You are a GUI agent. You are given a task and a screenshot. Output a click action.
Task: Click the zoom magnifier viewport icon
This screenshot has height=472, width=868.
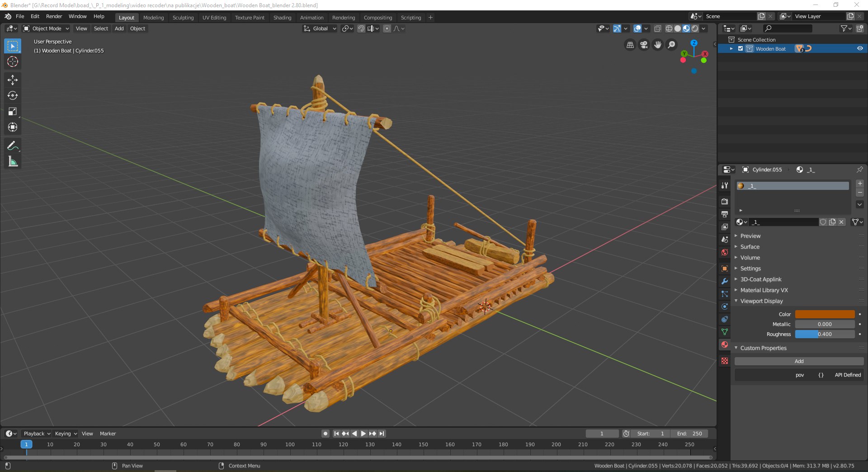click(672, 45)
